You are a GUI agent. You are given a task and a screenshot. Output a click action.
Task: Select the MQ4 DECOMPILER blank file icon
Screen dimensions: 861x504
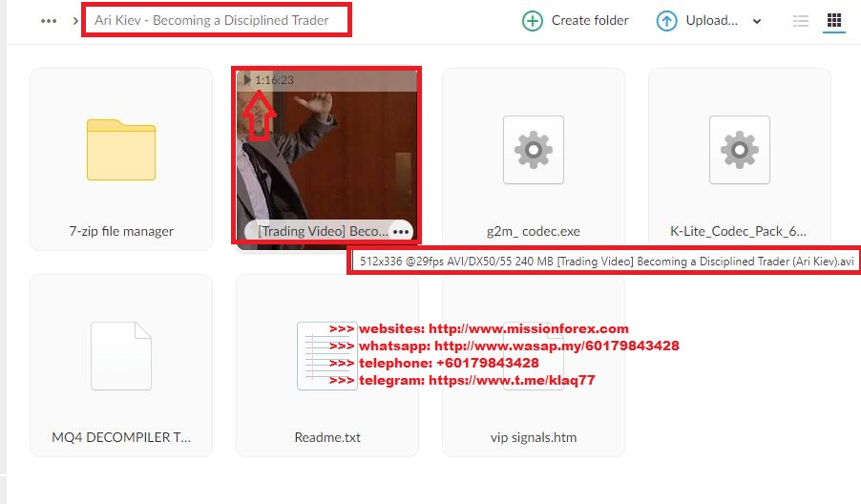pyautogui.click(x=121, y=356)
